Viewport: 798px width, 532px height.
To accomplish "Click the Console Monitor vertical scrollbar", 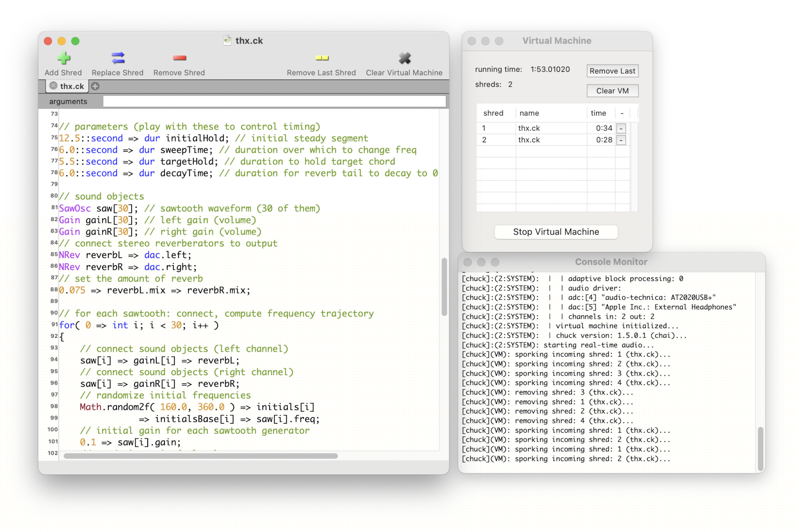I will point(760,448).
